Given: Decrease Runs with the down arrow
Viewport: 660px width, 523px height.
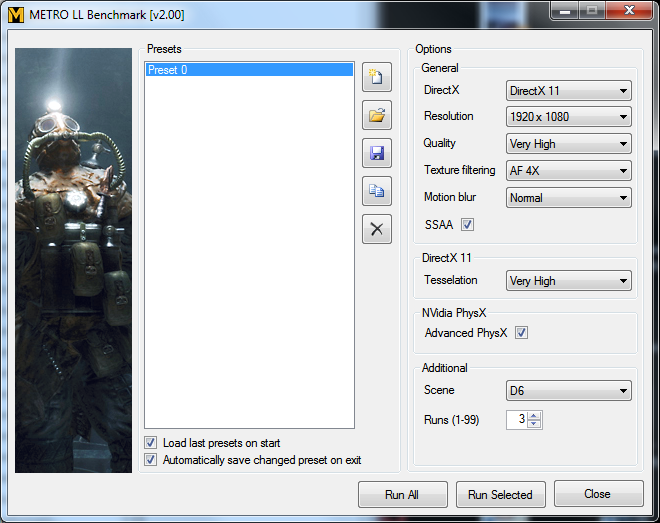Looking at the screenshot, I should tap(534, 424).
